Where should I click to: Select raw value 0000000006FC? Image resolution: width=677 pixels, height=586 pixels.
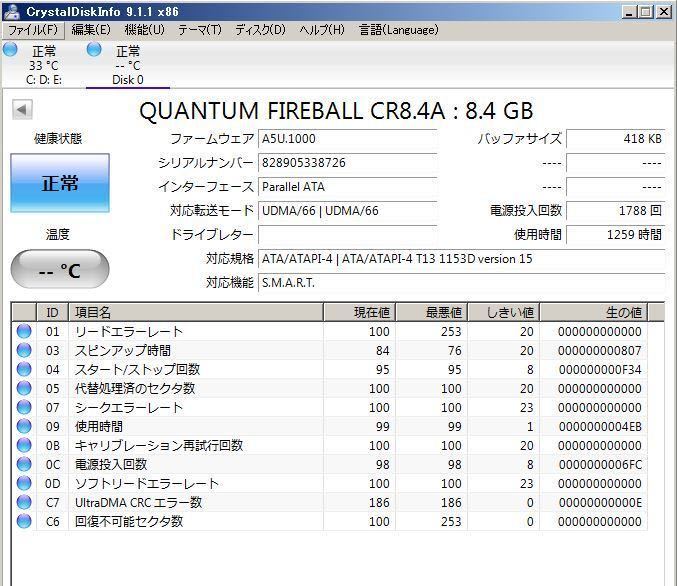pos(599,465)
